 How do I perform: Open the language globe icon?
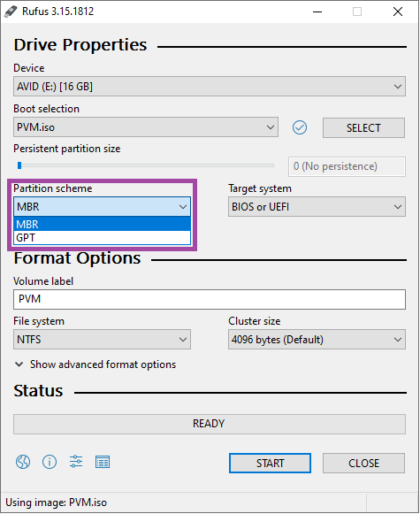(x=23, y=462)
